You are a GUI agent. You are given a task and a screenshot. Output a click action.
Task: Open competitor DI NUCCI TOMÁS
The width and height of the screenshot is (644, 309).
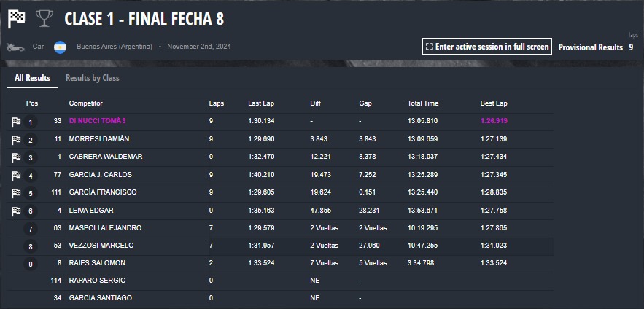[97, 121]
